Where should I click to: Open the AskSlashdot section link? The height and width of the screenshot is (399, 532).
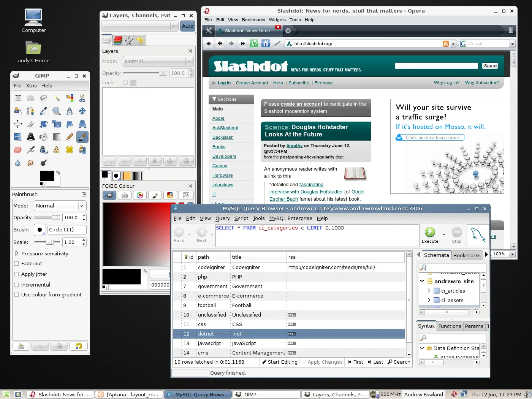tap(225, 128)
